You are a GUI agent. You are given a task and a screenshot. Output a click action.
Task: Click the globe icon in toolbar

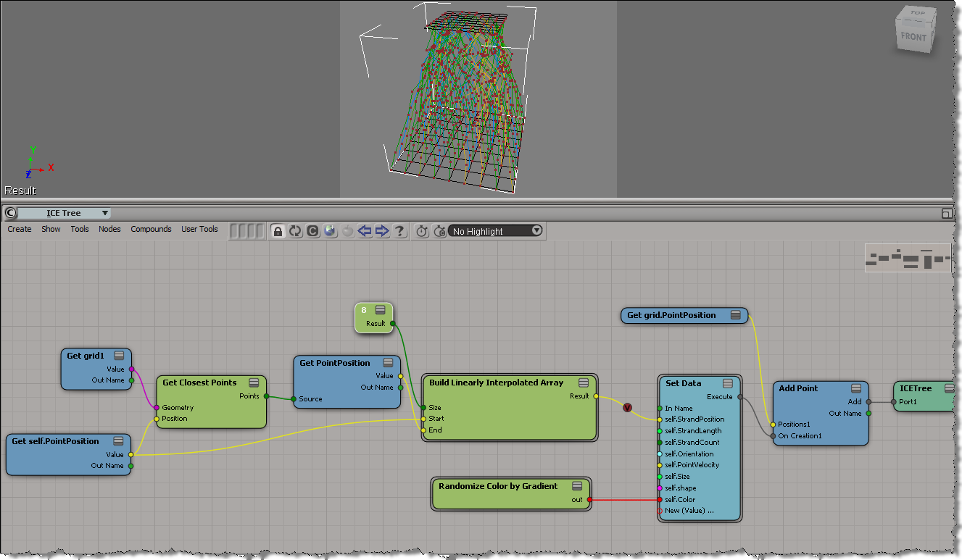pyautogui.click(x=330, y=231)
